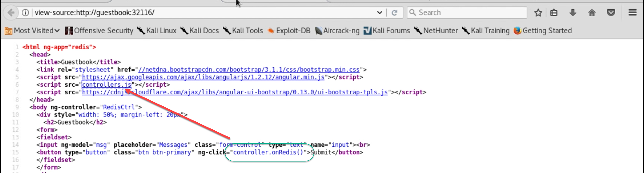
Task: Show bookmarks list icon
Action: (x=554, y=12)
